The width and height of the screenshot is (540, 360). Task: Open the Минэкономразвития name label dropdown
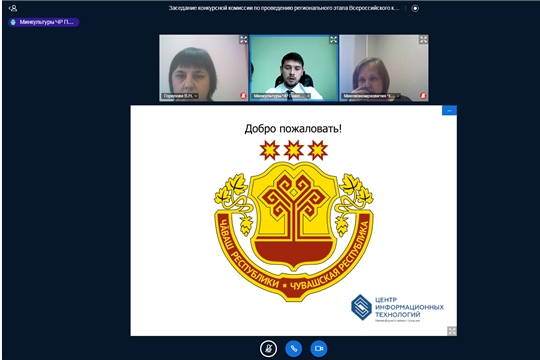click(x=371, y=96)
